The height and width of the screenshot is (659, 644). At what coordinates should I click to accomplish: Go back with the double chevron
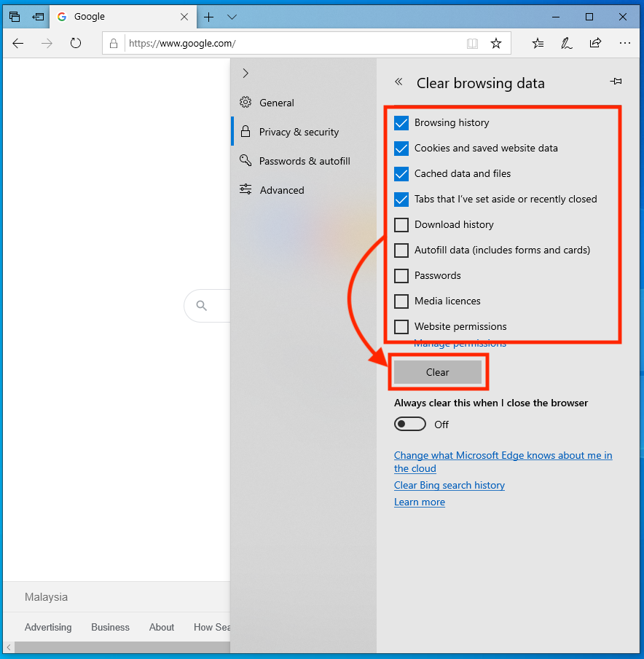coord(398,82)
